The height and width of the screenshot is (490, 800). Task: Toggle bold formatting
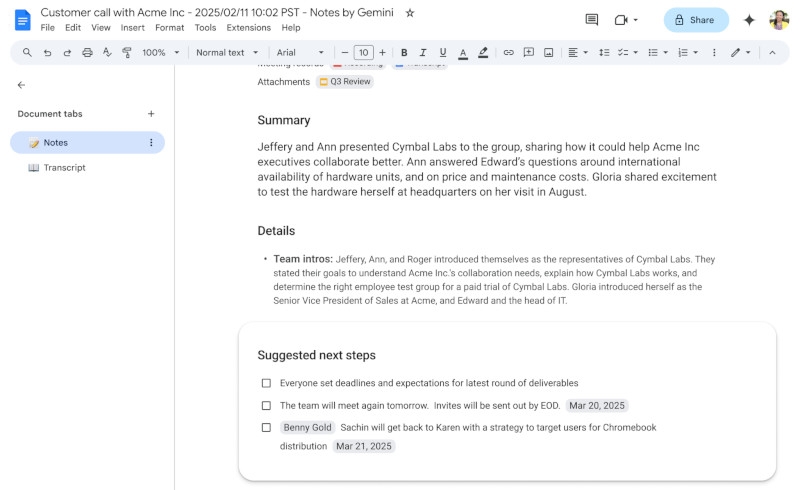pos(404,52)
